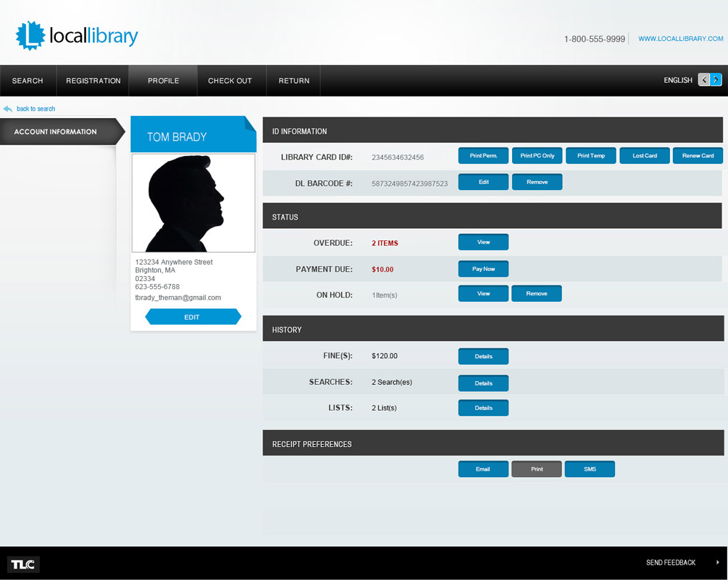Open the Fine(s) history Details
Viewport: 728px width, 580px height.
tap(483, 356)
